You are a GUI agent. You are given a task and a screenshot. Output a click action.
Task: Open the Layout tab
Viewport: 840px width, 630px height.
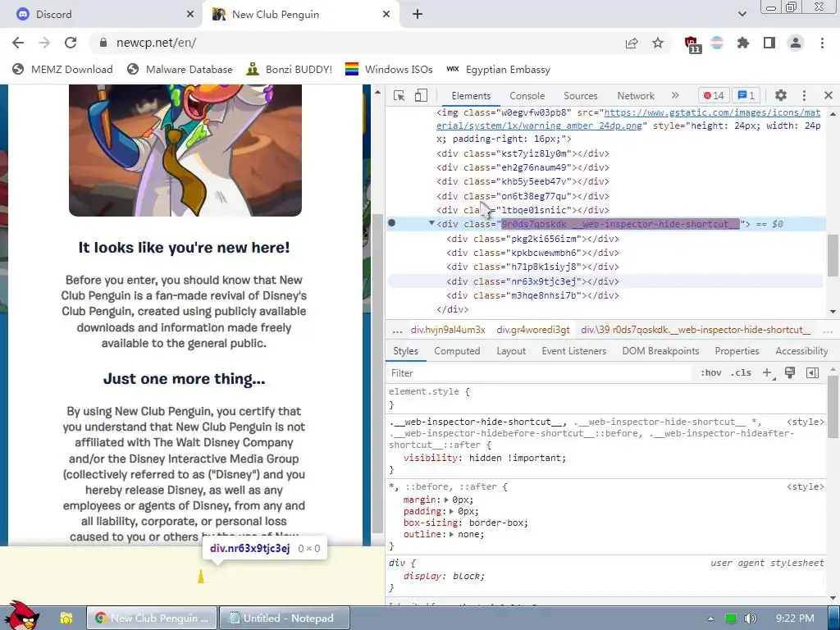pos(511,351)
